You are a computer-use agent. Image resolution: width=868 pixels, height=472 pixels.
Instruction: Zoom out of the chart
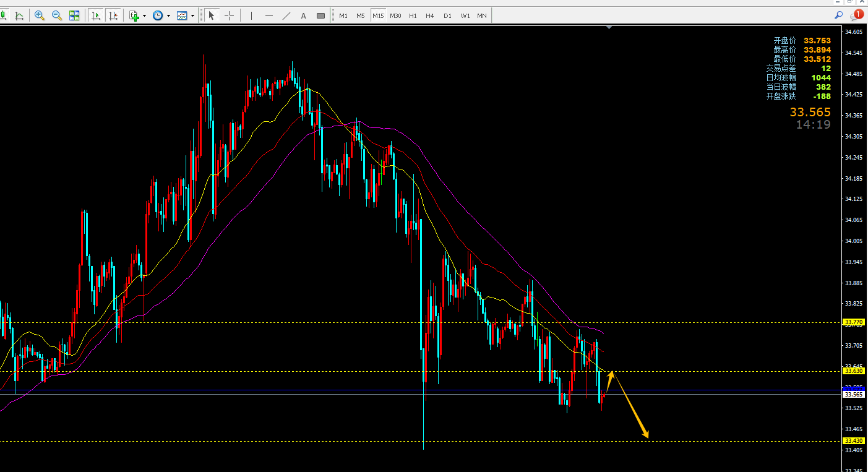tap(57, 15)
